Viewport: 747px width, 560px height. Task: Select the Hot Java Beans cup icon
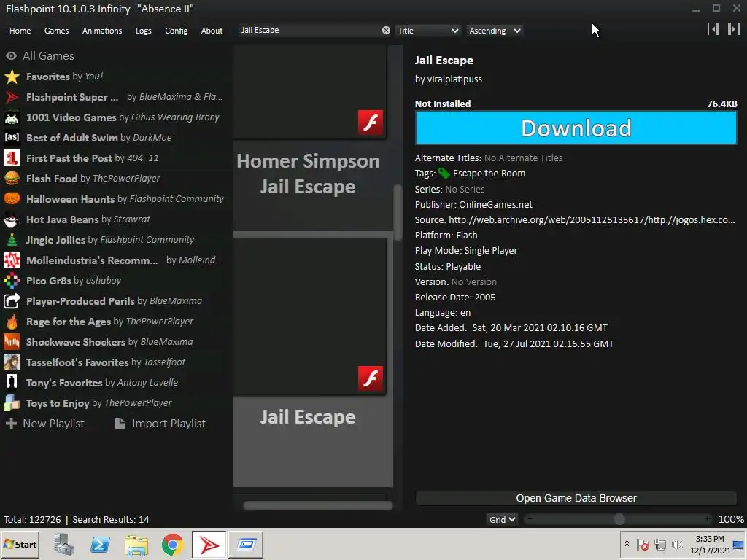pyautogui.click(x=12, y=219)
